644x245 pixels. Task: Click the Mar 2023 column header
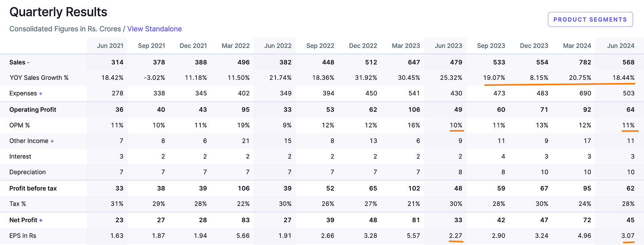tap(406, 45)
